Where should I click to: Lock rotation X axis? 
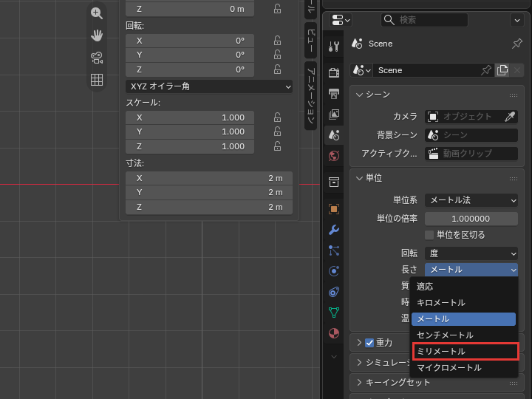click(277, 41)
